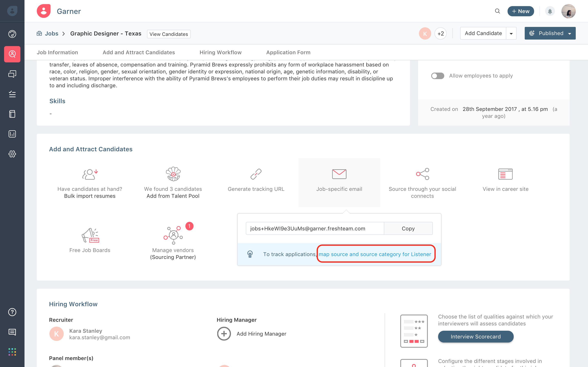The height and width of the screenshot is (367, 588).
Task: Open the Freshworks app switcher grid
Action: click(x=12, y=352)
